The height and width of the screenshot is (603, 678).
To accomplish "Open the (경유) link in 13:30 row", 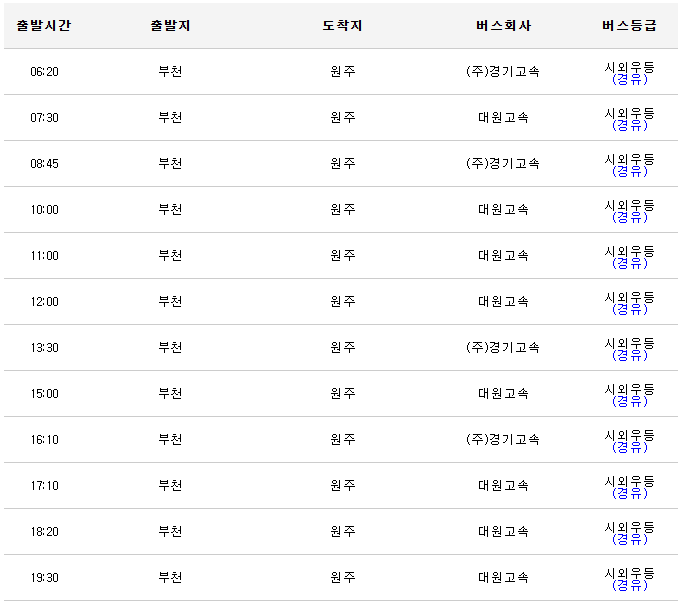I will click(630, 355).
